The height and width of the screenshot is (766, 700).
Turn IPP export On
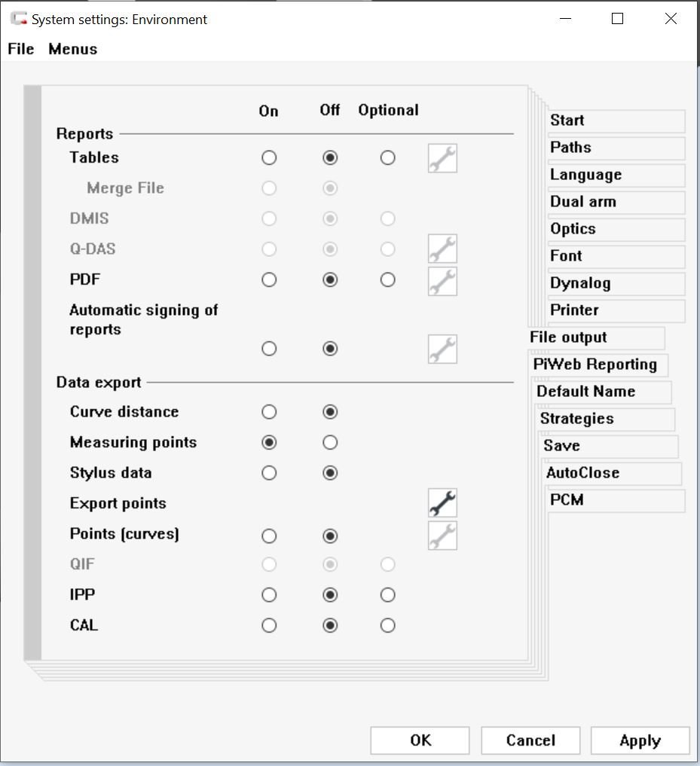point(269,595)
